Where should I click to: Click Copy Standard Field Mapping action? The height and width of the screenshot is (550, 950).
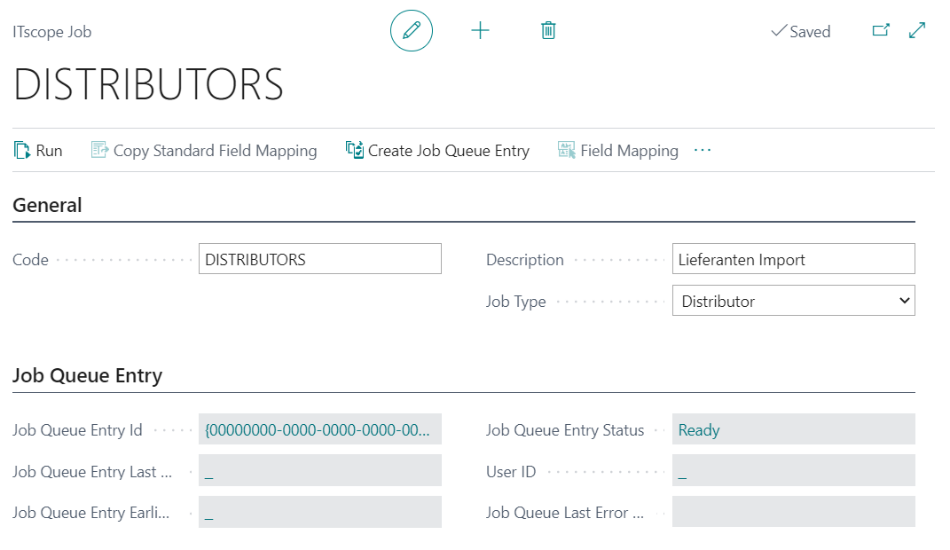tap(204, 150)
